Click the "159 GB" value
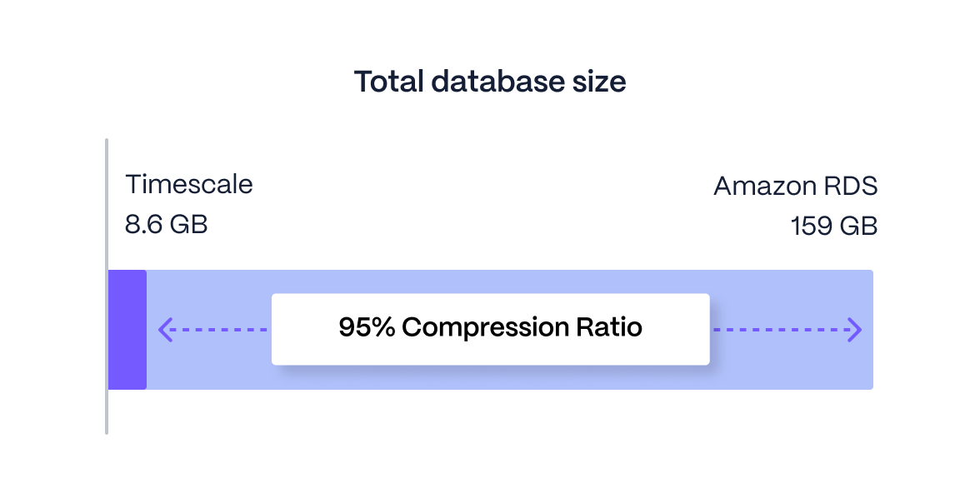 [x=834, y=226]
